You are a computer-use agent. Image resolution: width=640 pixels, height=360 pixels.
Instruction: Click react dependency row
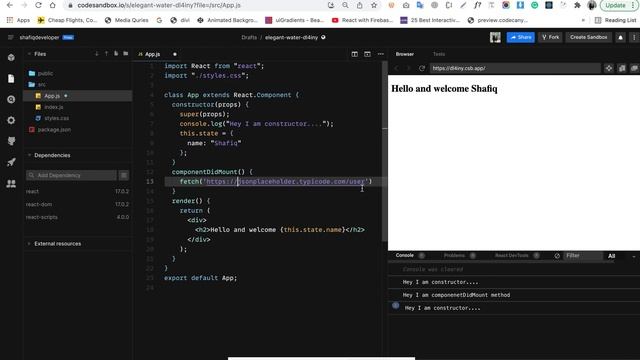pyautogui.click(x=78, y=191)
